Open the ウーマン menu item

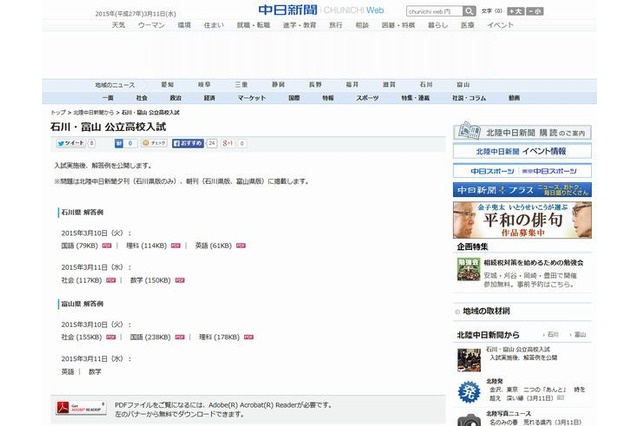point(151,25)
